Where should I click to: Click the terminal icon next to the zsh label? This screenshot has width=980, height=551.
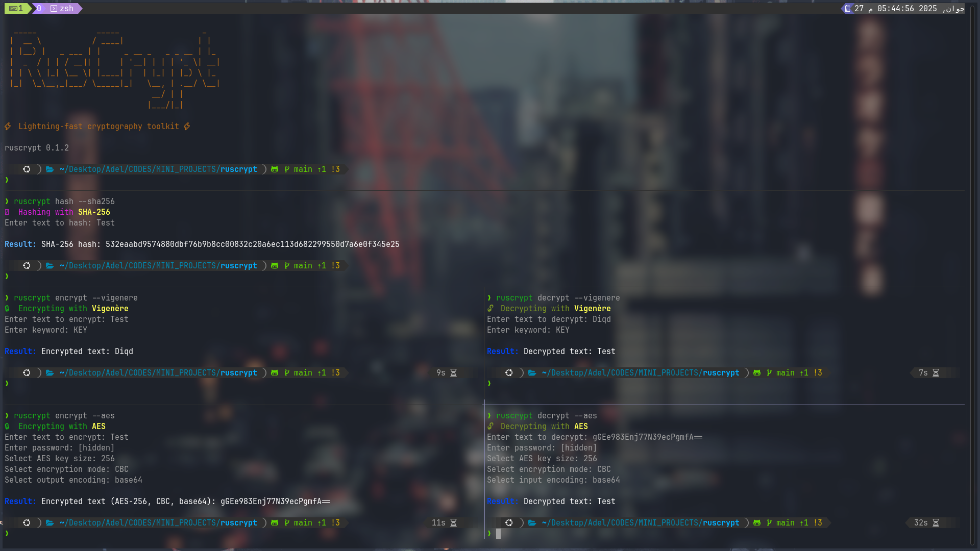(53, 8)
